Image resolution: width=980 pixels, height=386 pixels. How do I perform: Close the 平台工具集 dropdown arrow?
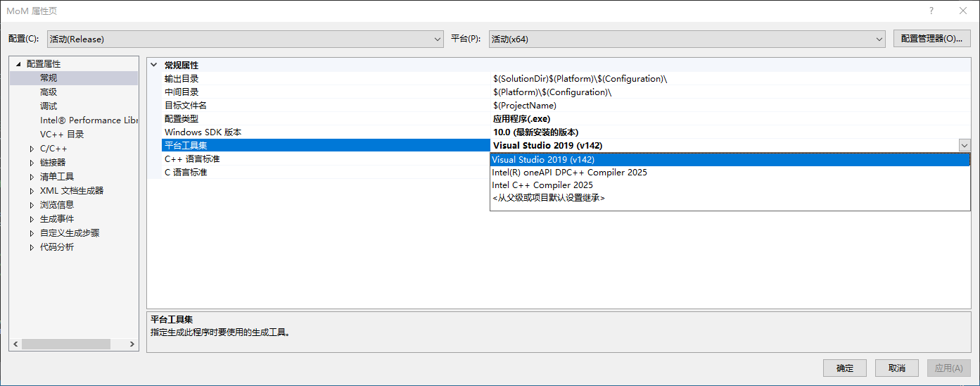(964, 146)
